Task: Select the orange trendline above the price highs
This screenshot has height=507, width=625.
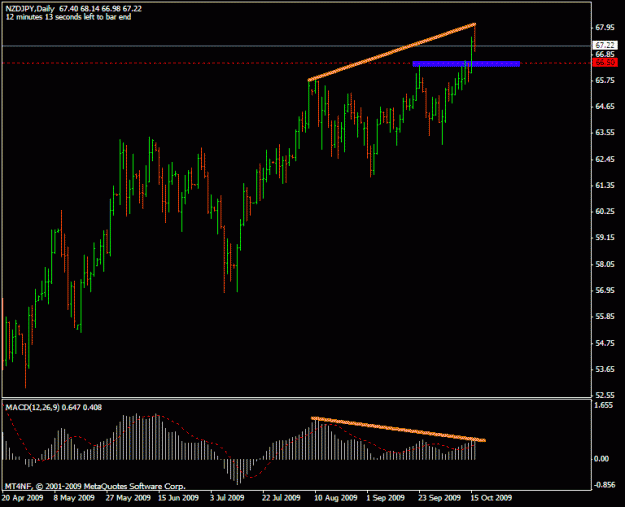Action: [x=392, y=52]
